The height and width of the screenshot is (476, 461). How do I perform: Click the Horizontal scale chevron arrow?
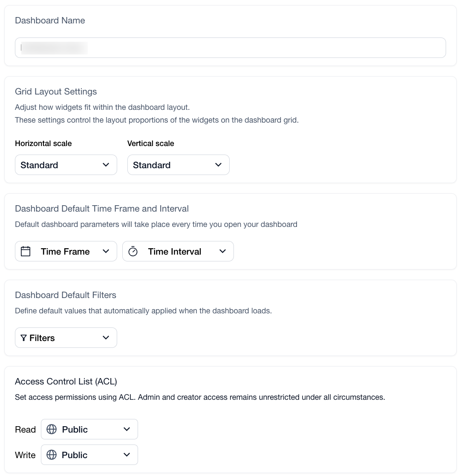[x=106, y=165]
